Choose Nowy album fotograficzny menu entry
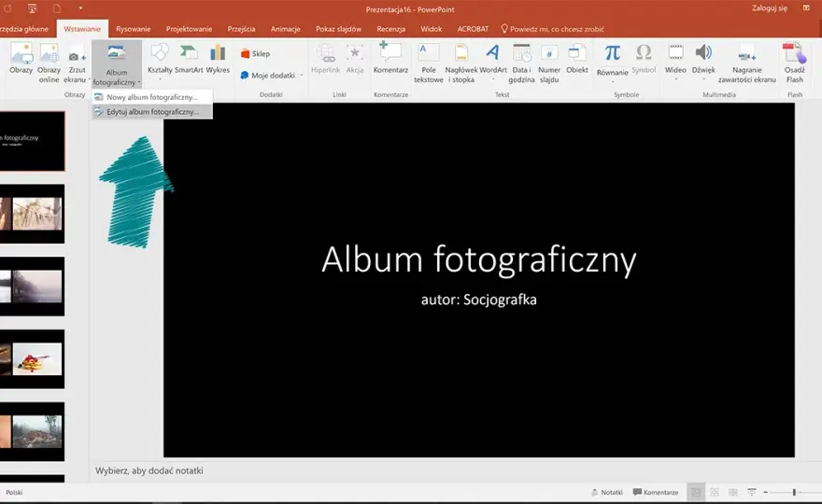The image size is (822, 504). pyautogui.click(x=152, y=97)
